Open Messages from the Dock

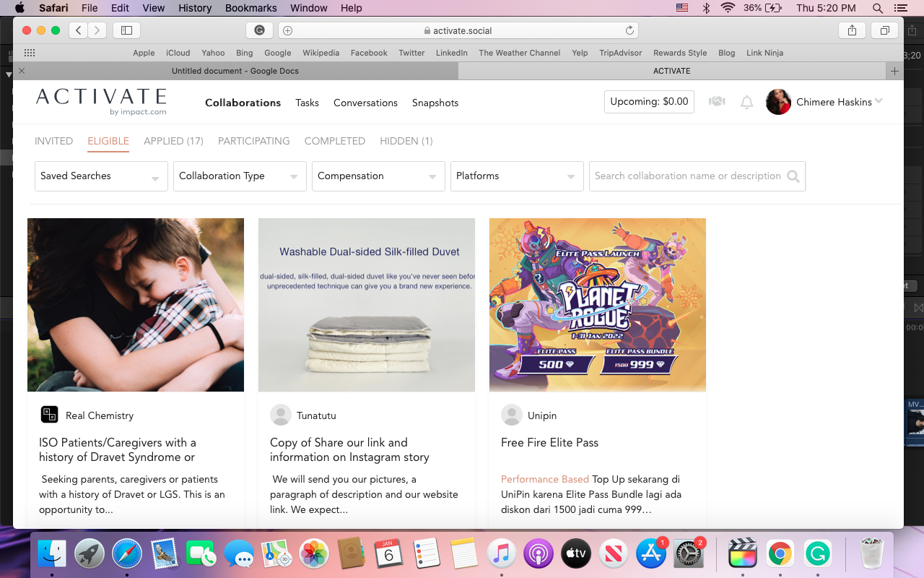(x=239, y=554)
